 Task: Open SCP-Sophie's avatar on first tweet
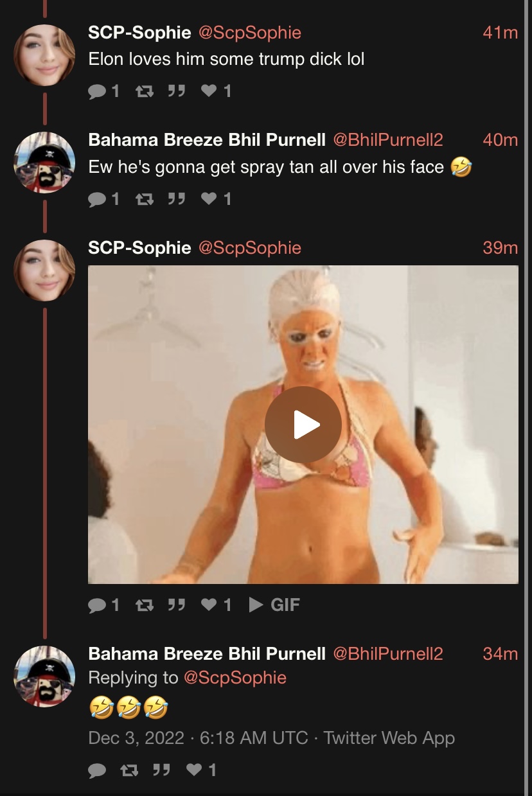click(x=44, y=55)
